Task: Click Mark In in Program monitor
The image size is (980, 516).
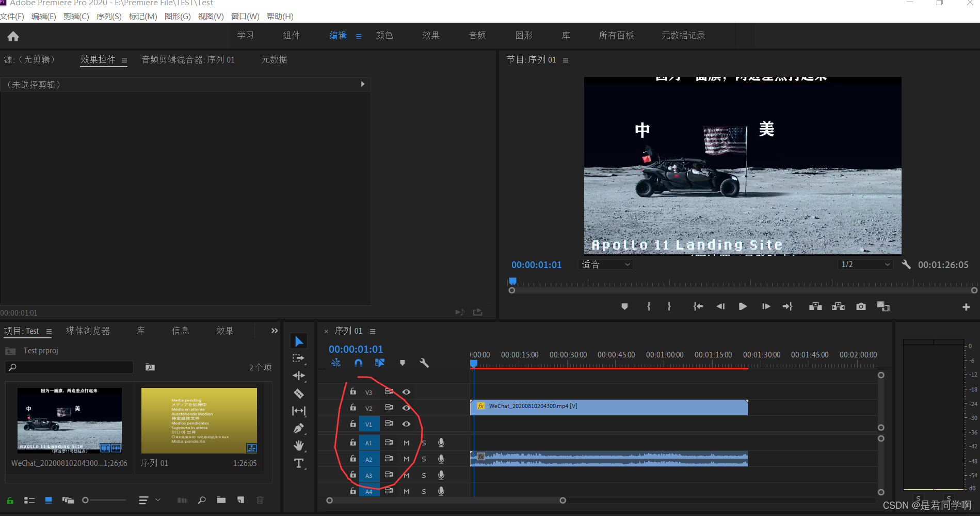Action: [x=649, y=306]
